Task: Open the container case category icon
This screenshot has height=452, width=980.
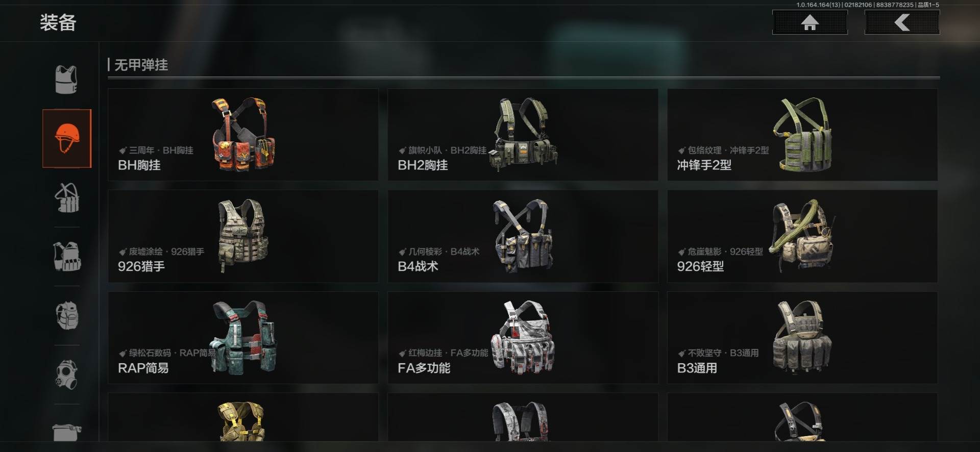Action: pos(67,432)
